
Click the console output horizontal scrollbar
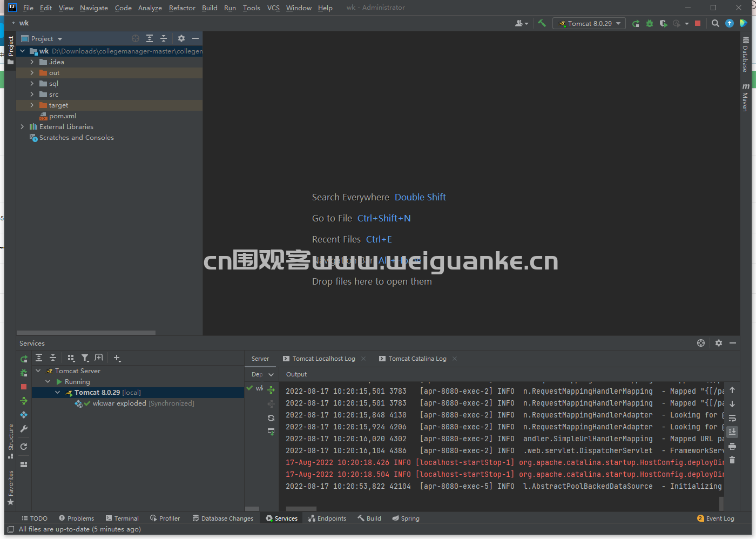301,509
